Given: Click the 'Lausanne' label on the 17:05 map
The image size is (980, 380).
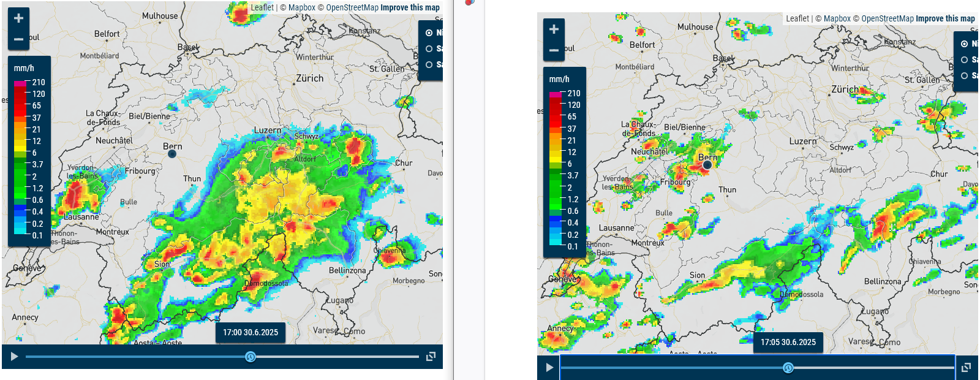Looking at the screenshot, I should pos(616,227).
